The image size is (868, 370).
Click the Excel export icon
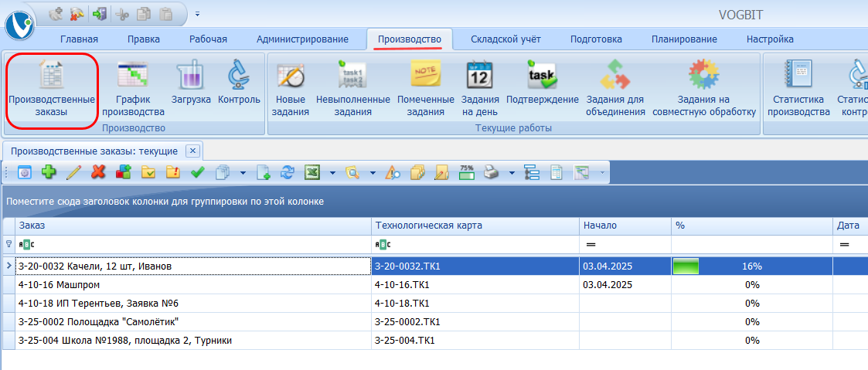tap(313, 172)
